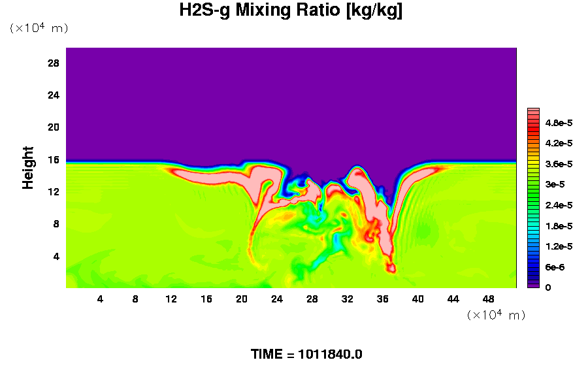Select the purple bottom swatch of the colorbar

533,285
